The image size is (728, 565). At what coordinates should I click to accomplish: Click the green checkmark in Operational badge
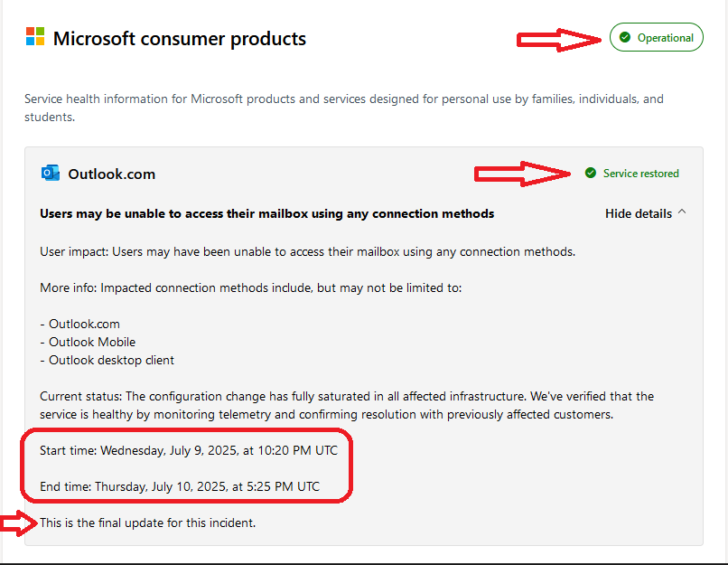pyautogui.click(x=625, y=37)
